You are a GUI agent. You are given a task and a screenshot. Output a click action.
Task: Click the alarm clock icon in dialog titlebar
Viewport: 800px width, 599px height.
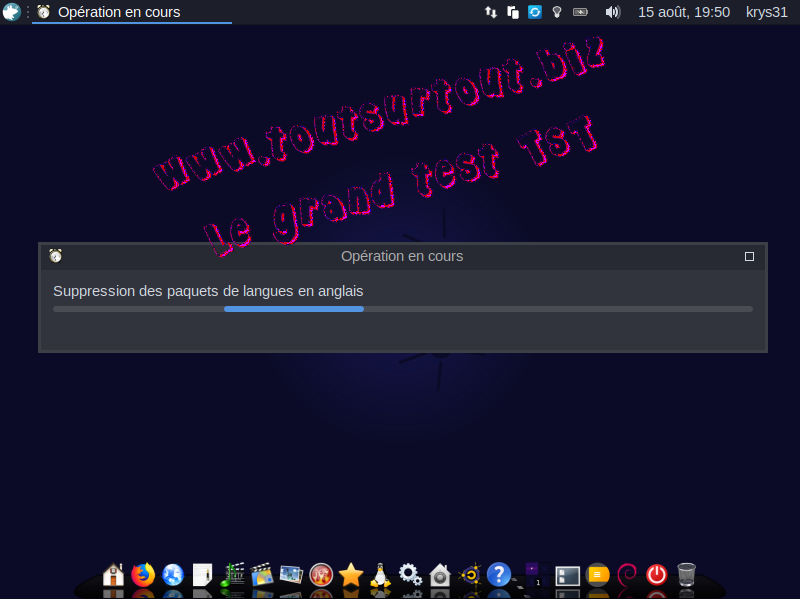[56, 256]
